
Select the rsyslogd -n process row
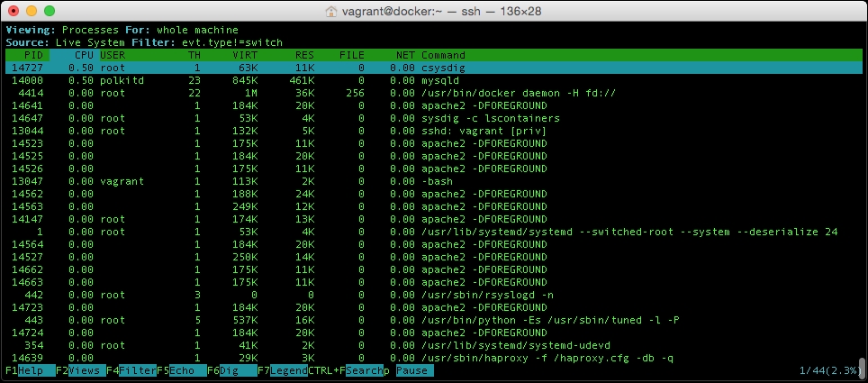click(434, 295)
